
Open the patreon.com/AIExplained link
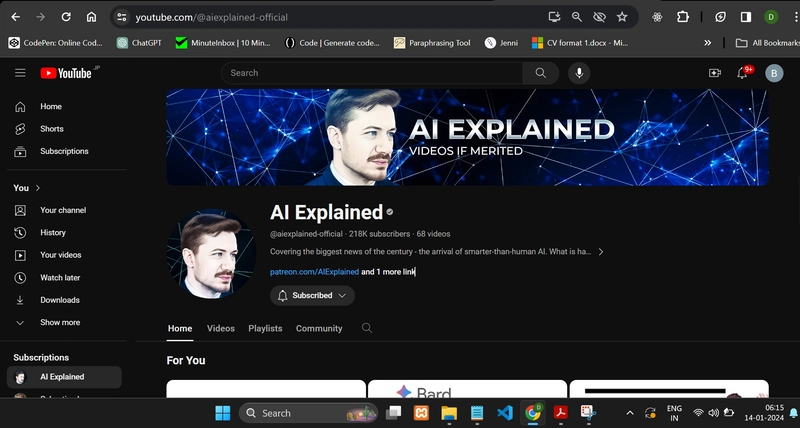point(314,272)
